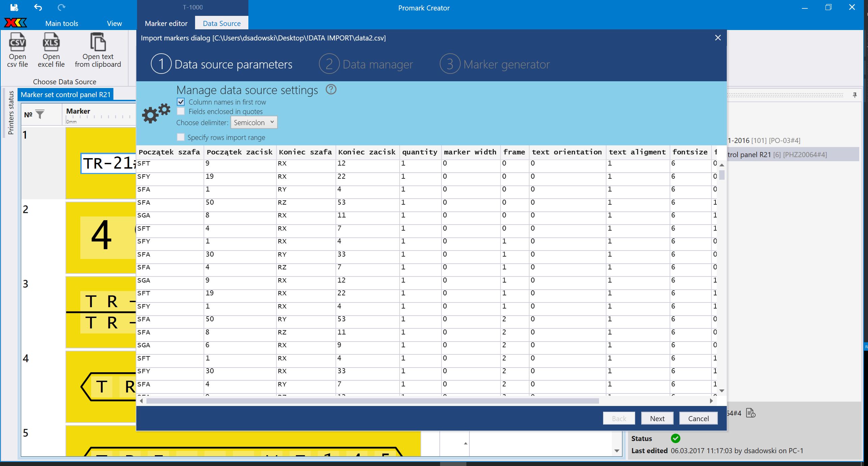Open the Printers status side tab
Image resolution: width=868 pixels, height=466 pixels.
click(x=11, y=113)
